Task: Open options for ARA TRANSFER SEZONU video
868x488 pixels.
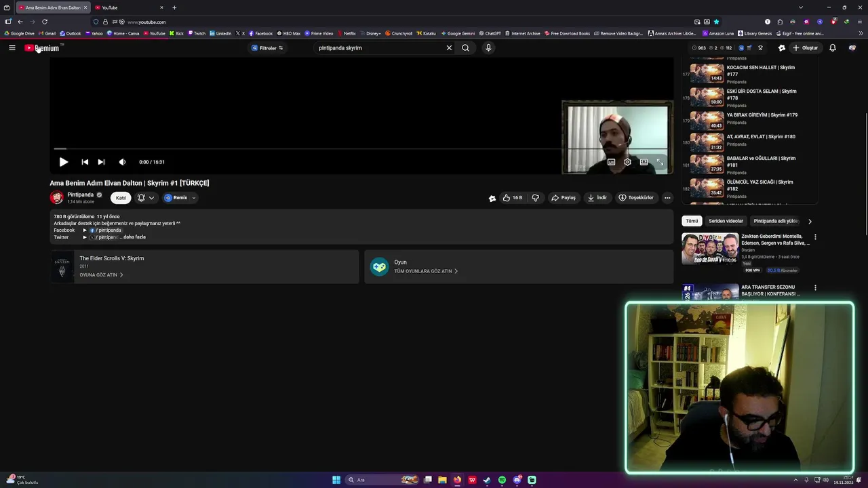Action: tap(815, 287)
